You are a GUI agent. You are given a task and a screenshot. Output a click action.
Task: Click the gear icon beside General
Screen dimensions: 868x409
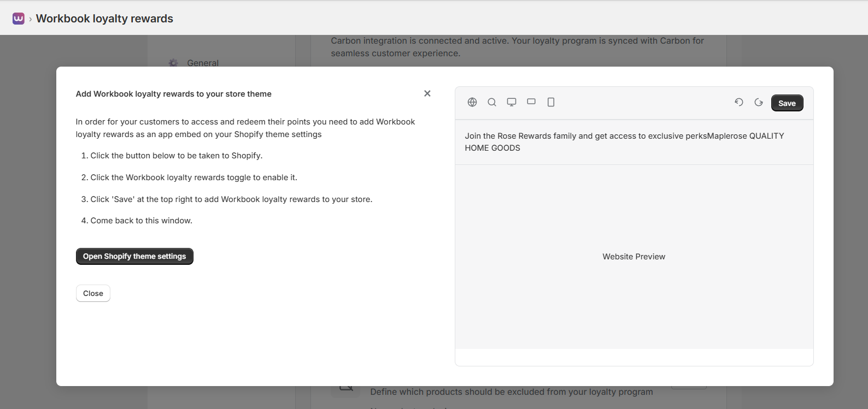point(173,63)
